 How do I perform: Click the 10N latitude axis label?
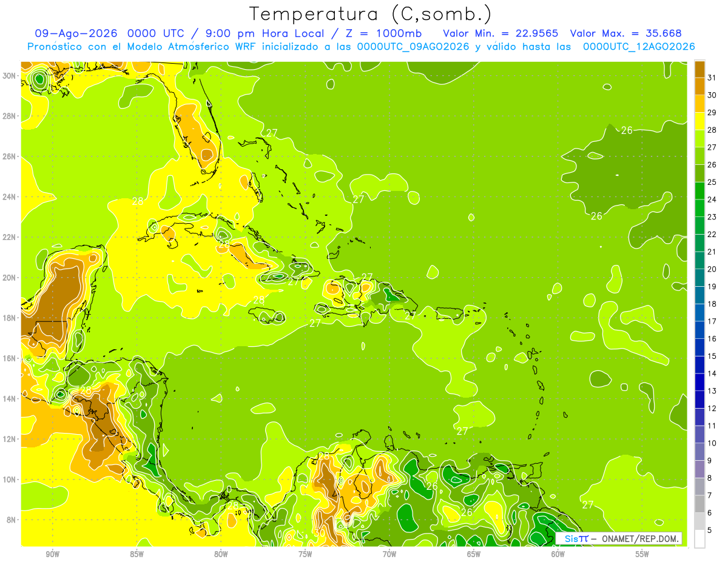10,480
